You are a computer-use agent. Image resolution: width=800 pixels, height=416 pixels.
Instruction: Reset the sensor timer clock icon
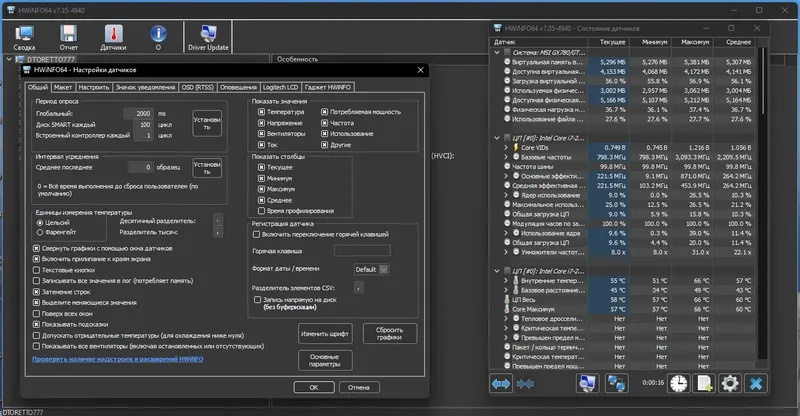coord(679,383)
